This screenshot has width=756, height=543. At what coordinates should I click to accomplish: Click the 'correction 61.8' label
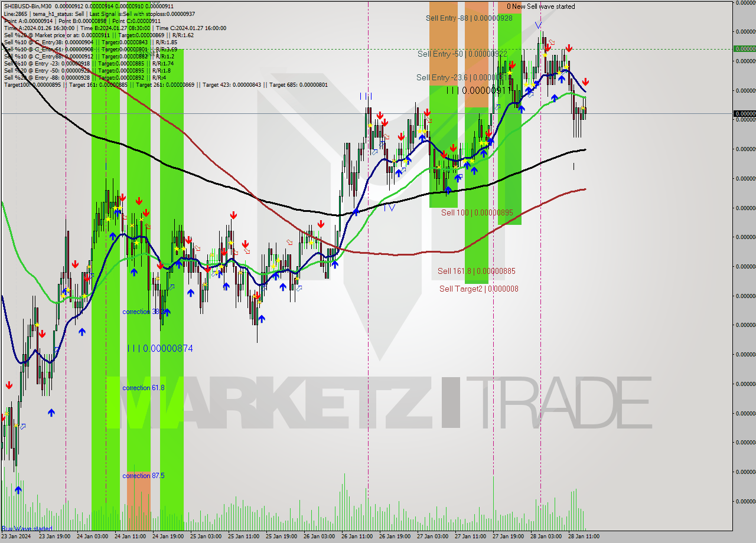click(x=144, y=388)
